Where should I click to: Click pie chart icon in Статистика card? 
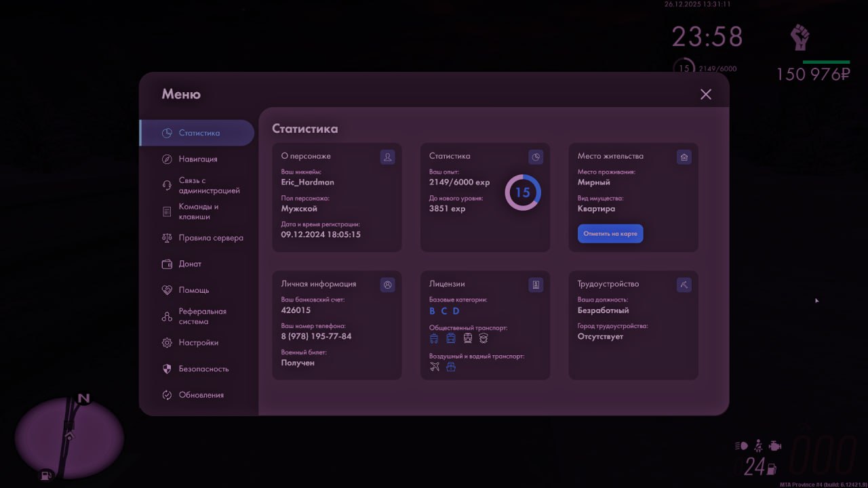coord(536,157)
